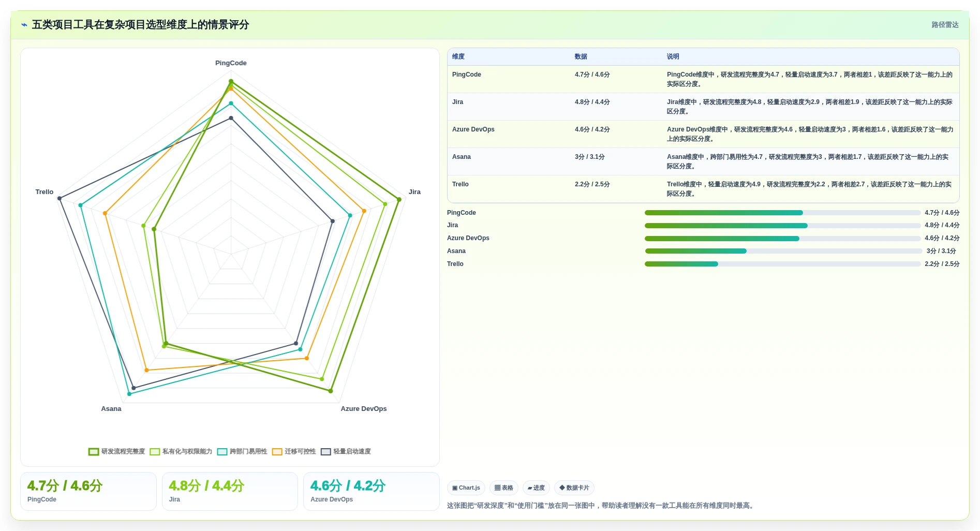Click the Azure DevOps progress bar
The height and width of the screenshot is (531, 980).
pos(782,239)
